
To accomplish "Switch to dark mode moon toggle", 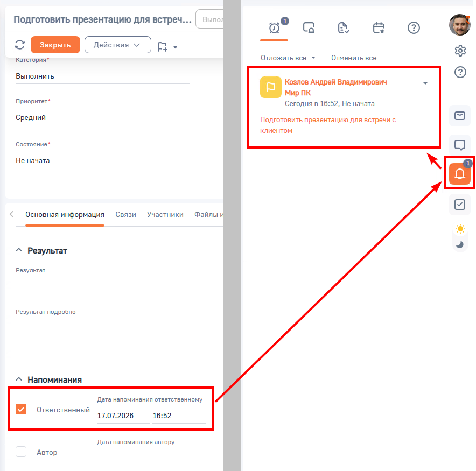I will coord(460,244).
